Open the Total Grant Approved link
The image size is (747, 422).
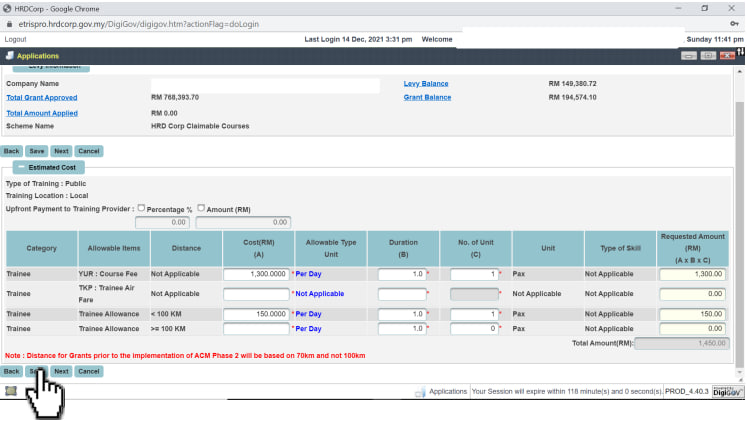coord(42,97)
